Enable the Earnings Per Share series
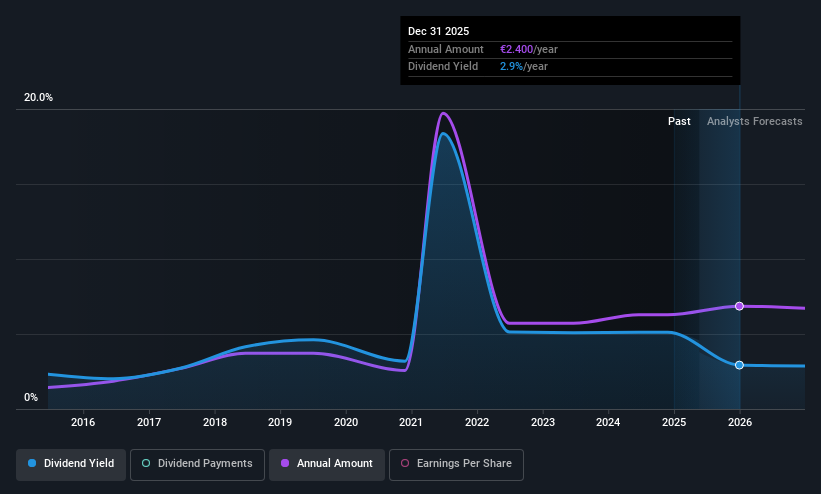821x494 pixels. [x=456, y=464]
